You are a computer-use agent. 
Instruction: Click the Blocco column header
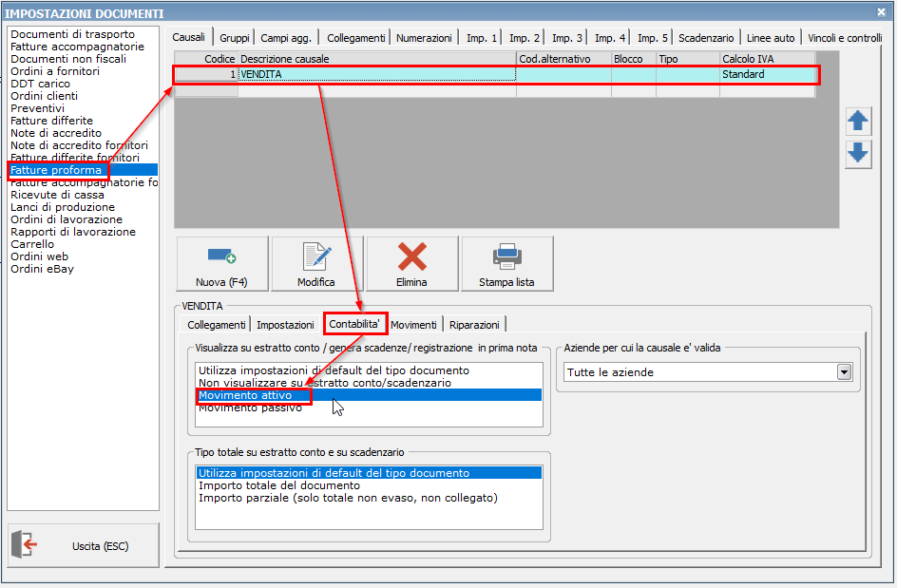(x=633, y=59)
